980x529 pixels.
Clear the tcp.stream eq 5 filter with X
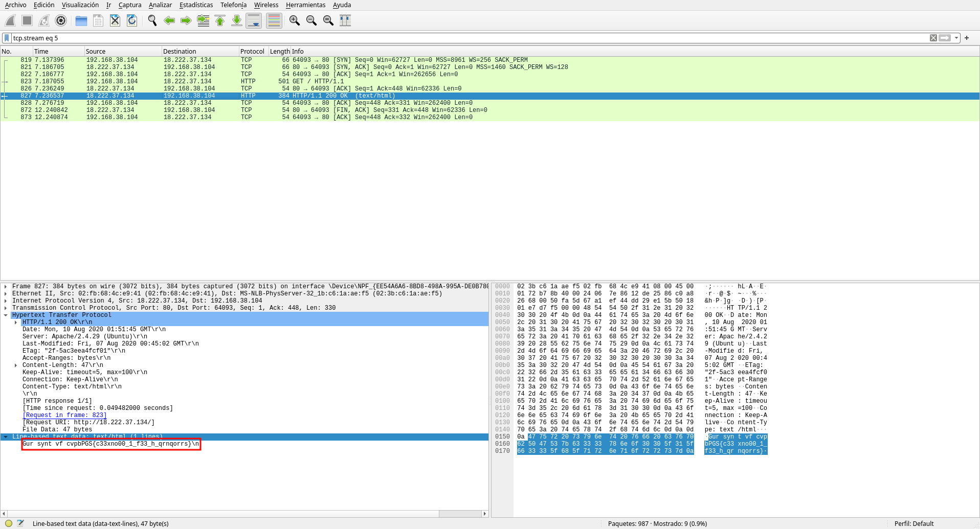[934, 38]
